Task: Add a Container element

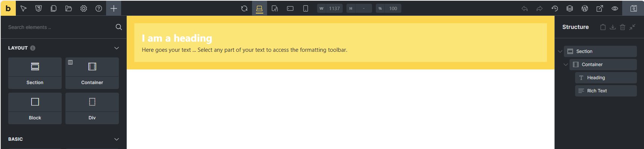Action: click(x=92, y=73)
